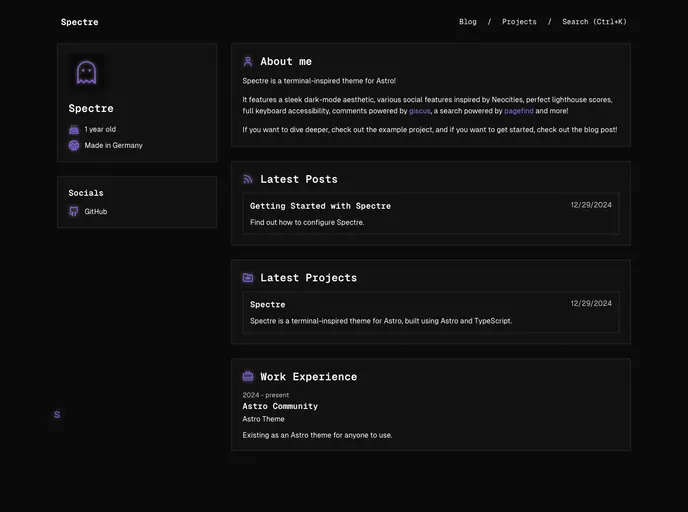Click the 1 year old text

click(x=100, y=129)
